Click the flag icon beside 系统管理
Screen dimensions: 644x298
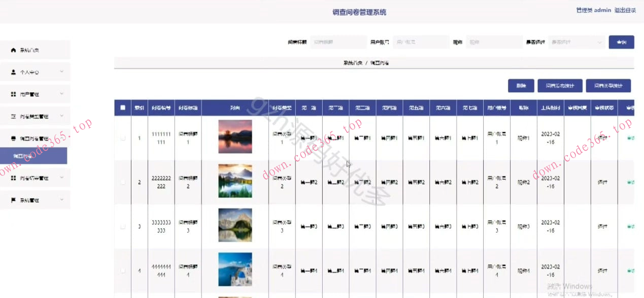[14, 200]
